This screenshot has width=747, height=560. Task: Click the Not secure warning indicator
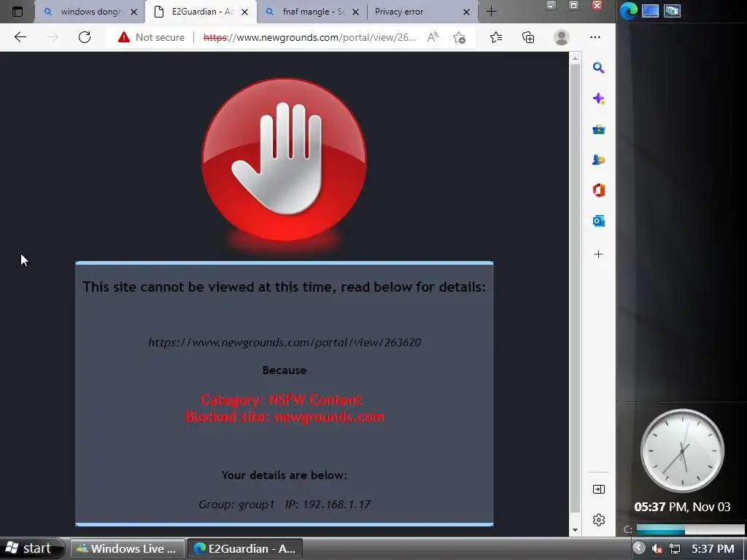[151, 37]
